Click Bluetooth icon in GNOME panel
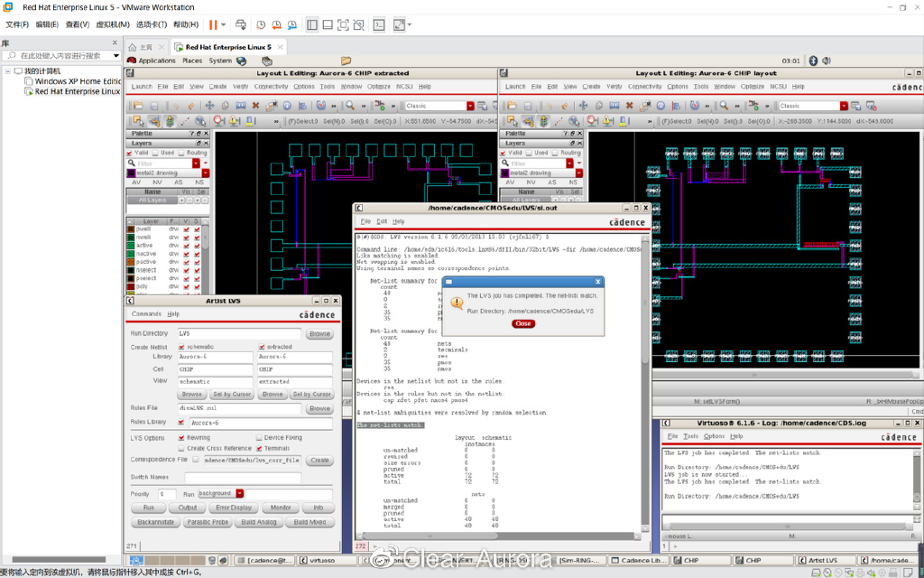This screenshot has height=578, width=924. (813, 61)
